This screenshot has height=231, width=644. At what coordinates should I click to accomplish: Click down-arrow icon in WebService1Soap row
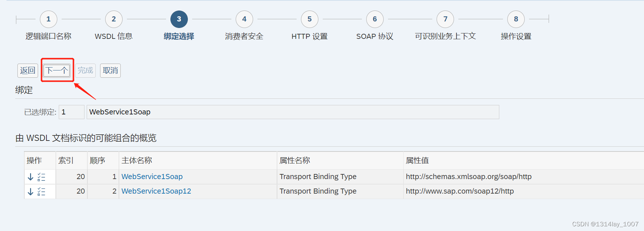tap(30, 177)
